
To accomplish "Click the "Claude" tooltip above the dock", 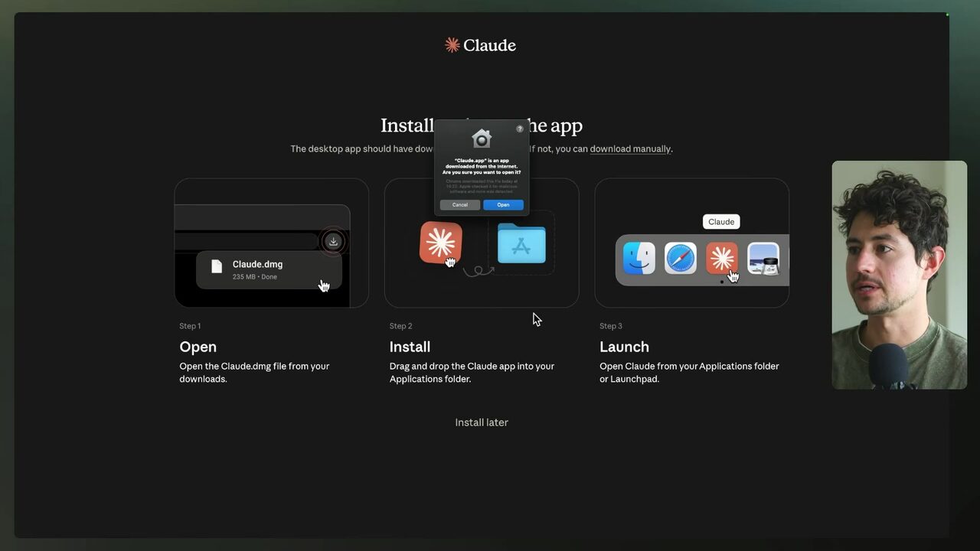I will [721, 222].
